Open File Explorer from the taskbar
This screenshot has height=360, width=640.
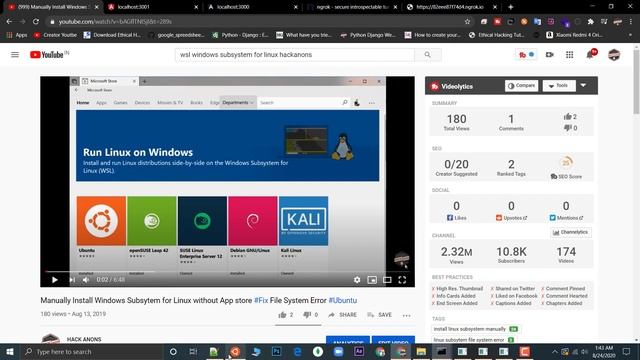point(421,351)
